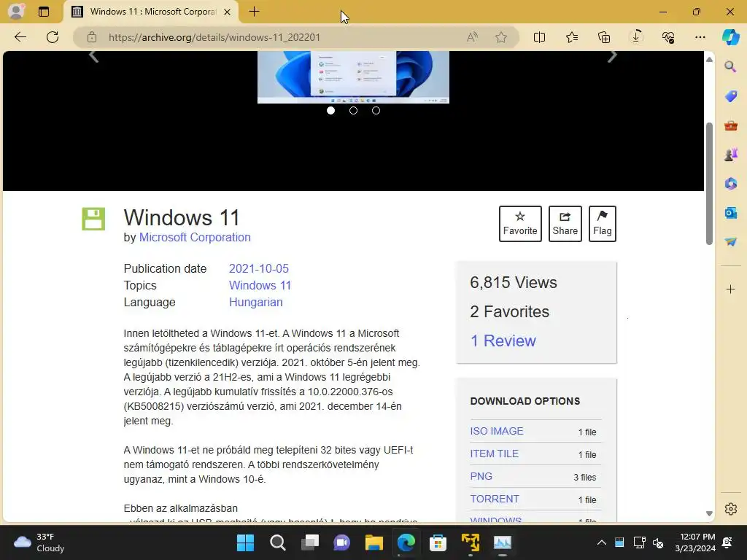Open the Drop paper plane sidebar icon
The width and height of the screenshot is (747, 560).
click(x=730, y=242)
